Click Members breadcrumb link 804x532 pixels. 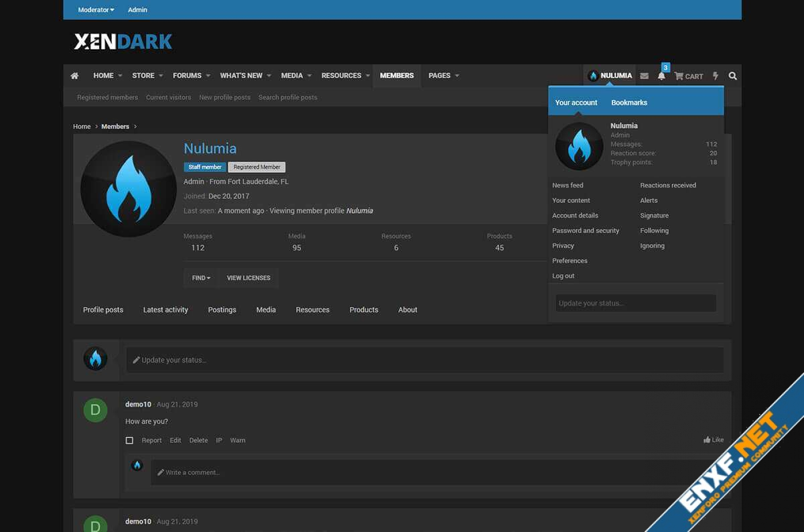[115, 127]
